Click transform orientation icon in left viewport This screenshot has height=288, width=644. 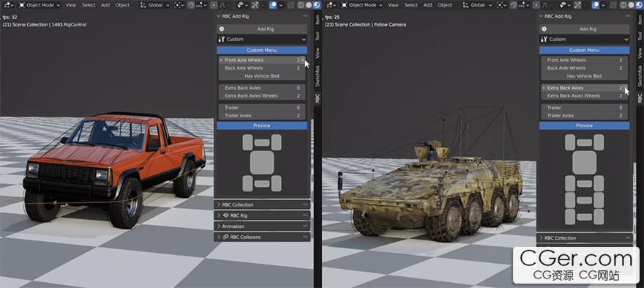point(143,5)
